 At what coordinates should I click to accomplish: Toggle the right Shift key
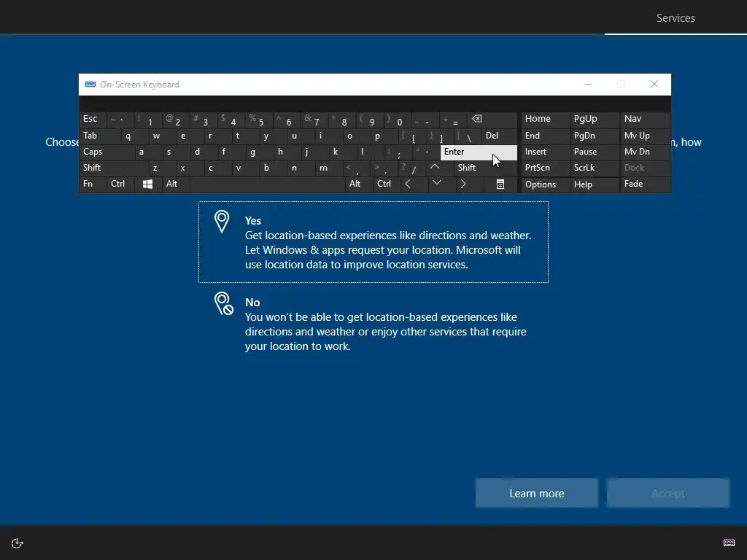click(x=486, y=168)
